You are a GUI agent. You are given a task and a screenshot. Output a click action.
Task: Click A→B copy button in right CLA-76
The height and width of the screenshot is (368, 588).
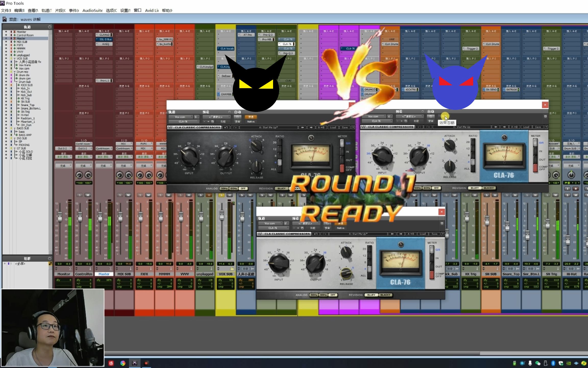click(x=514, y=127)
